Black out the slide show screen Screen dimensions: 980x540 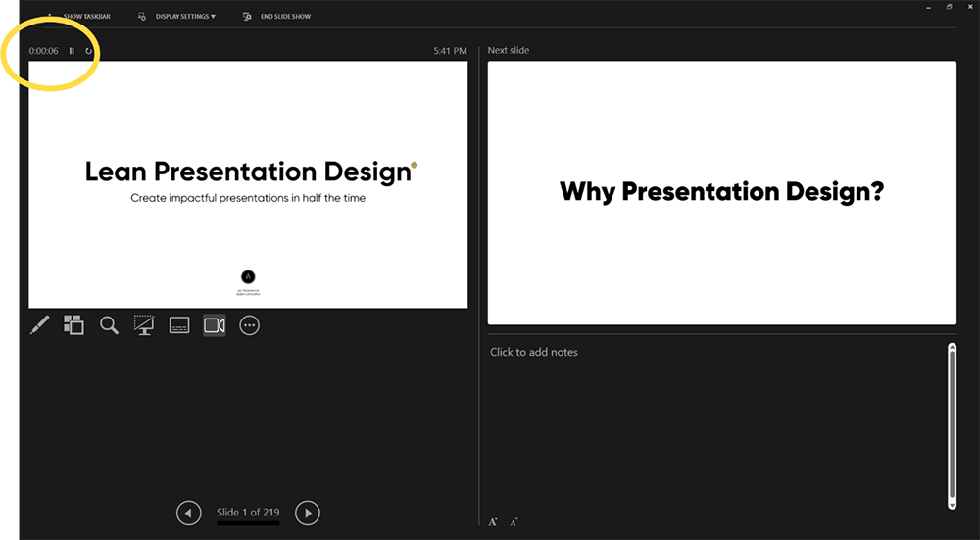(144, 325)
